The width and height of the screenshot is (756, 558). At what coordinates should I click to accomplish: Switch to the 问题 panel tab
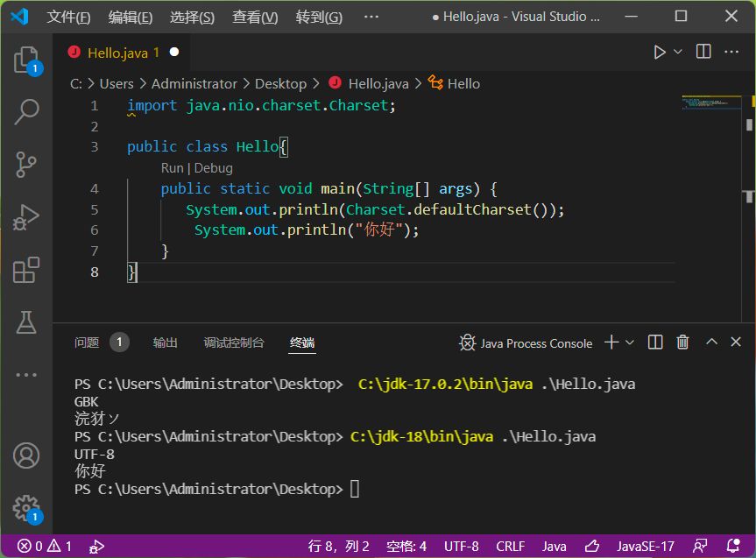tap(87, 343)
